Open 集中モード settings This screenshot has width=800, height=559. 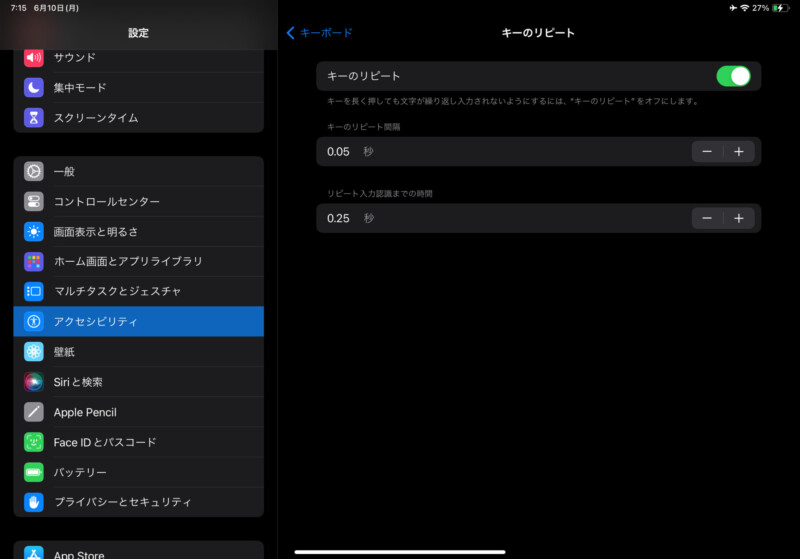click(x=139, y=88)
